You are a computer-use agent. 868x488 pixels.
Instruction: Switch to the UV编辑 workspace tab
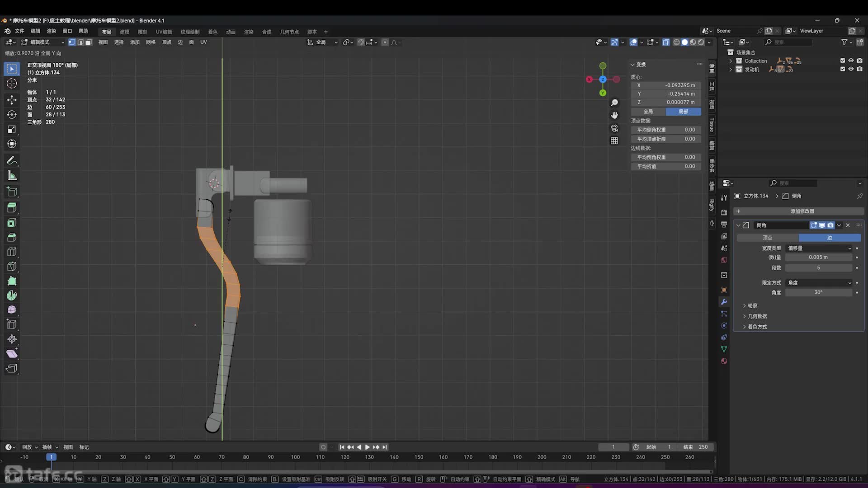(164, 32)
